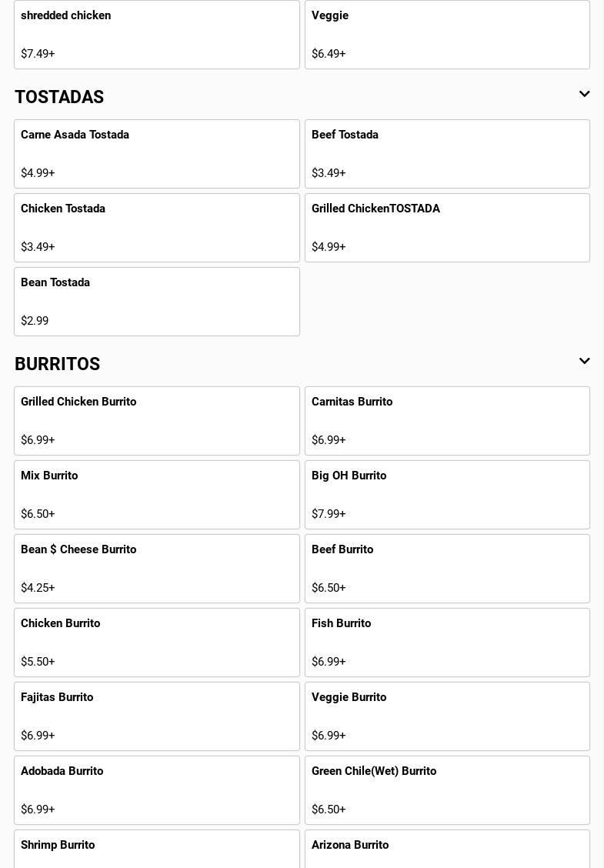Viewport: 604px width, 868px height.
Task: Open Grilled Chicken Burrito item
Action: tap(157, 421)
